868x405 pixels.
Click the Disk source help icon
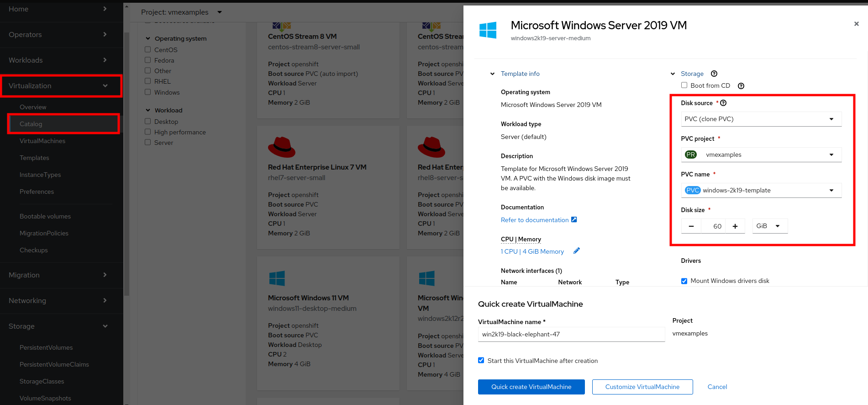(x=723, y=103)
